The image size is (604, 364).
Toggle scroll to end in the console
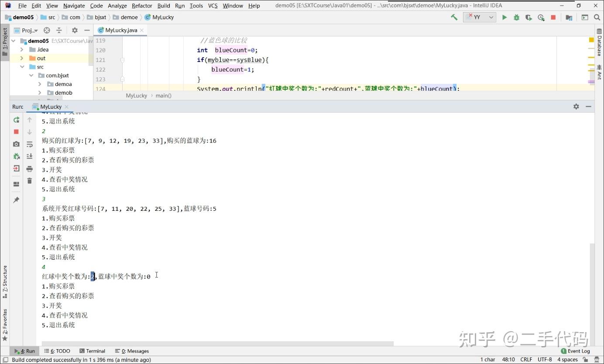[x=30, y=156]
